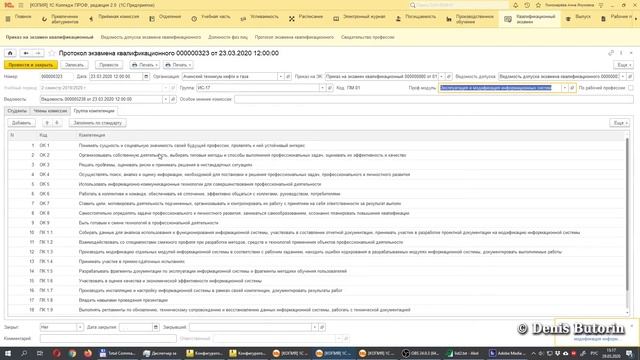The height and width of the screenshot is (360, 640).
Task: Select the ПК 1.1 competency row
Action: [317, 232]
